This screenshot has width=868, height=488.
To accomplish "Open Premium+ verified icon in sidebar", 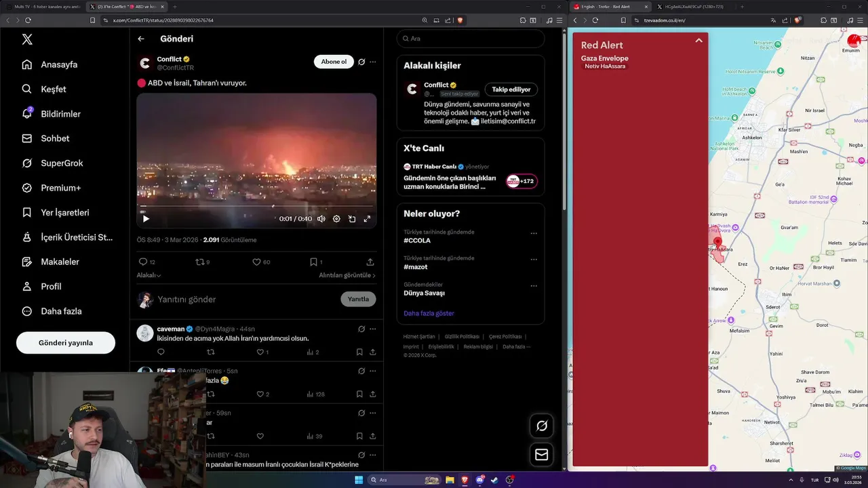I will pos(27,188).
